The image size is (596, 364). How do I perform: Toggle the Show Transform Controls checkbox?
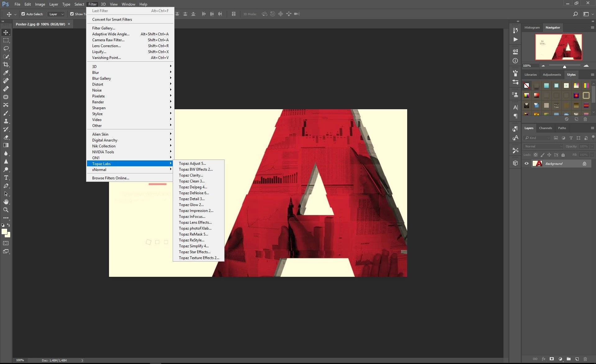[72, 14]
